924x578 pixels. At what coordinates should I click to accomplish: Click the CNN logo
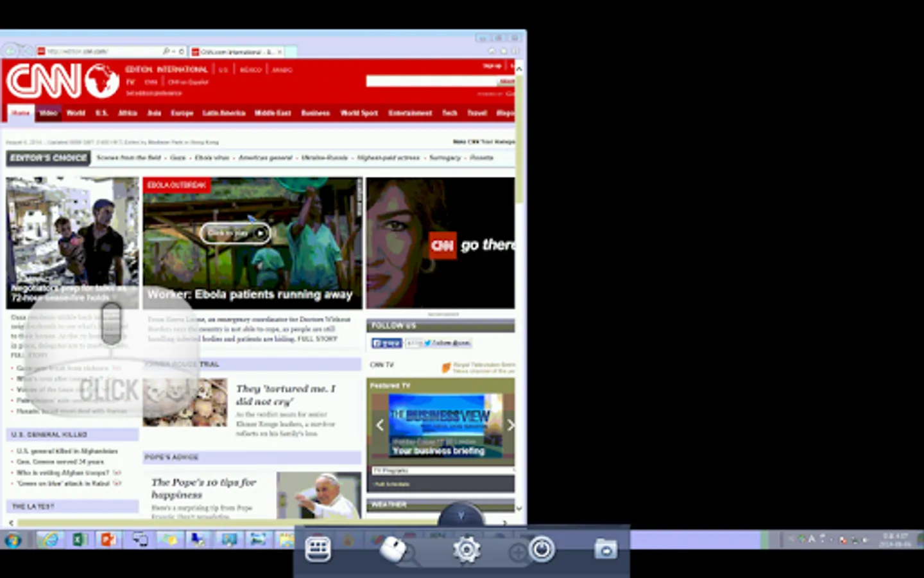pyautogui.click(x=63, y=82)
